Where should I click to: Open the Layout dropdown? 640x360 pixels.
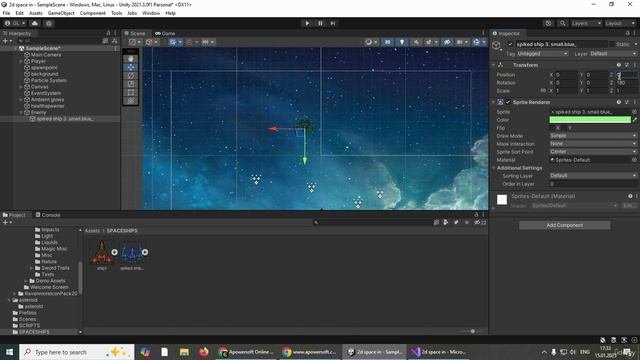[x=620, y=23]
